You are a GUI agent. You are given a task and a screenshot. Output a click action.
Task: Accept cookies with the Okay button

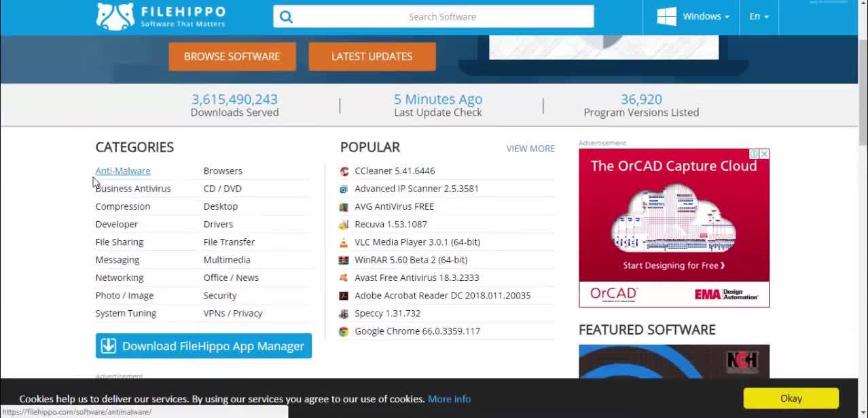coord(791,398)
